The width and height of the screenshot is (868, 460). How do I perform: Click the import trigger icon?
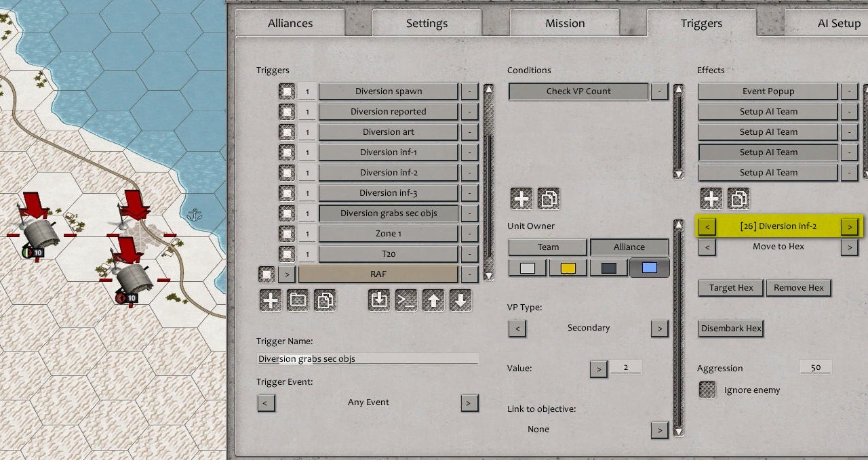pyautogui.click(x=379, y=301)
